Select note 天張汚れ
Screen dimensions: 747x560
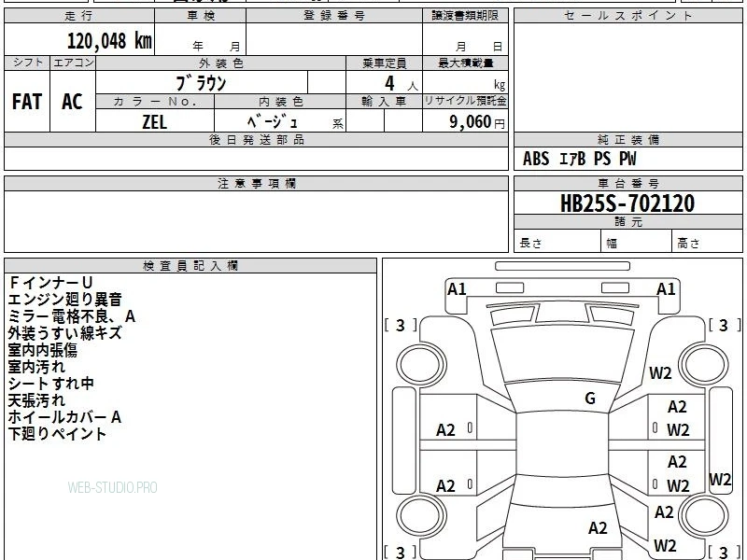tap(36, 400)
